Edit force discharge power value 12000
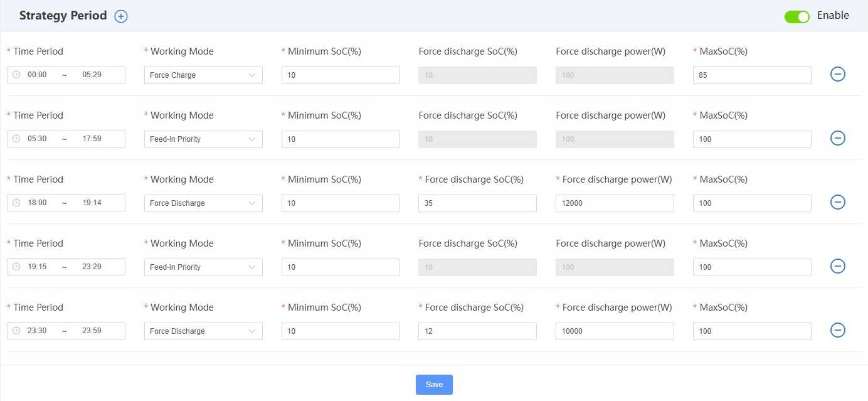Viewport: 868px width, 401px height. tap(614, 203)
